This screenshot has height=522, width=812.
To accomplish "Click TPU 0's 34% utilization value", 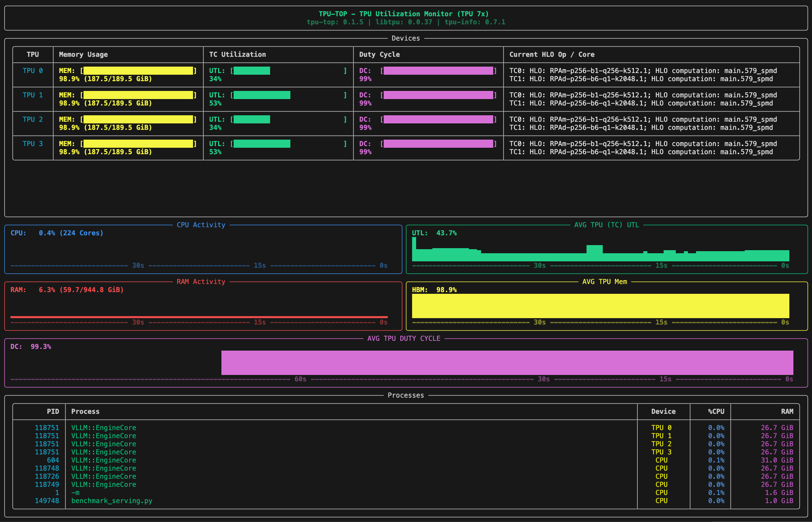I will [x=215, y=79].
